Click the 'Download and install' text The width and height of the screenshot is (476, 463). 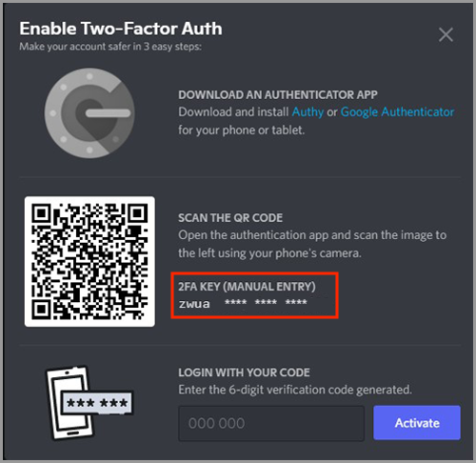click(233, 112)
